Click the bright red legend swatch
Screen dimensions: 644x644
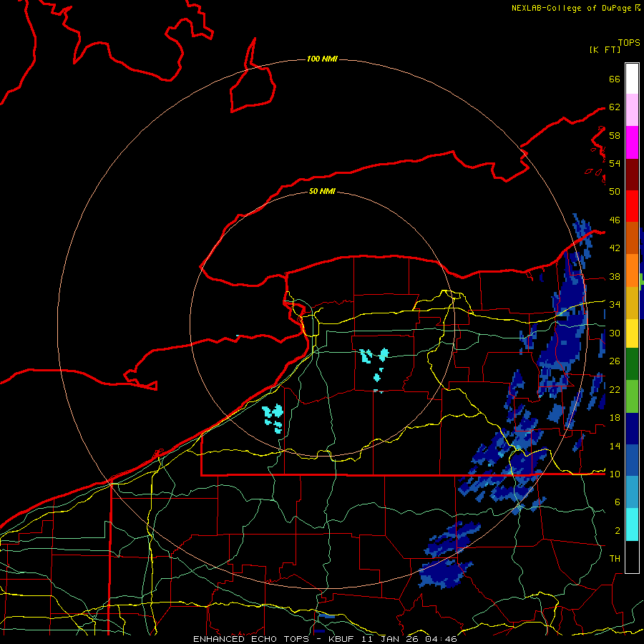(632, 206)
